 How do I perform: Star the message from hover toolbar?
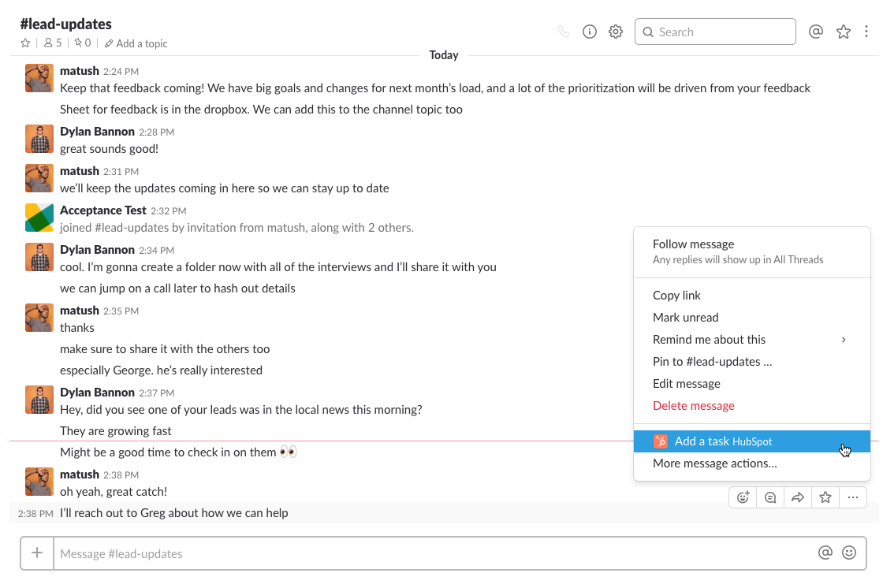825,497
